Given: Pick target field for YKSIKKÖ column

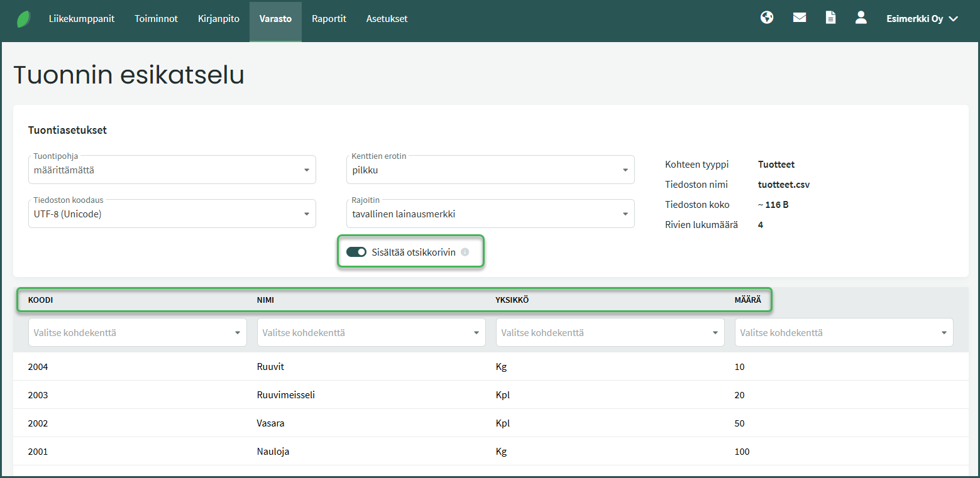Looking at the screenshot, I should coord(610,332).
